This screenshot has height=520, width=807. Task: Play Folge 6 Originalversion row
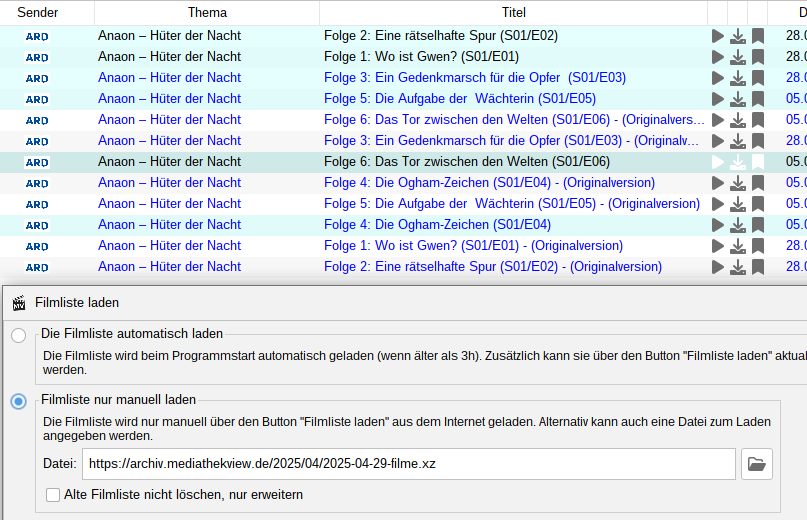[717, 120]
